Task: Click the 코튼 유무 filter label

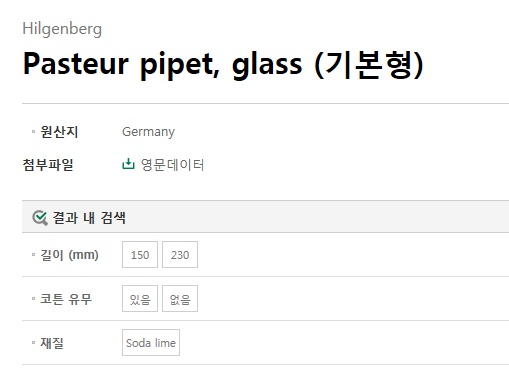Action: (66, 299)
